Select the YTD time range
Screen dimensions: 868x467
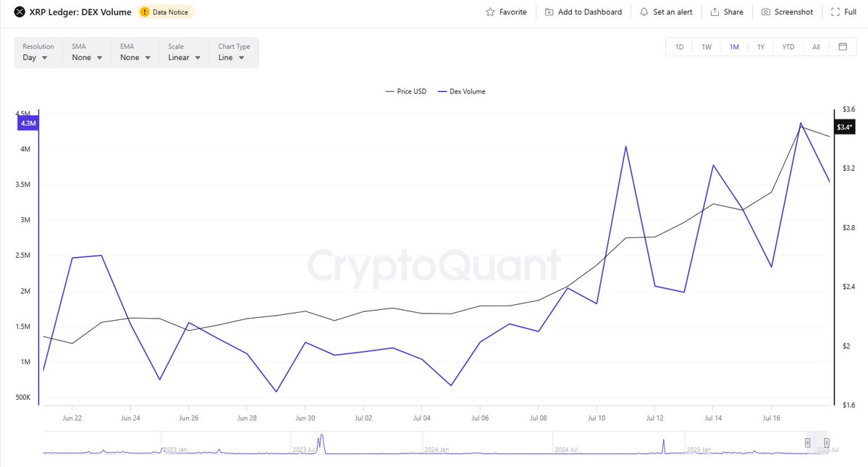coord(788,47)
